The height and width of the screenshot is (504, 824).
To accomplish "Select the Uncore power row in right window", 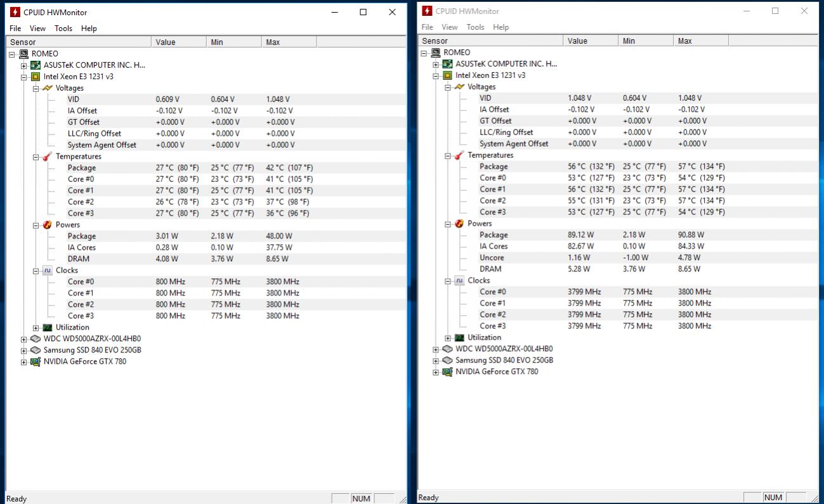I will tap(618, 258).
